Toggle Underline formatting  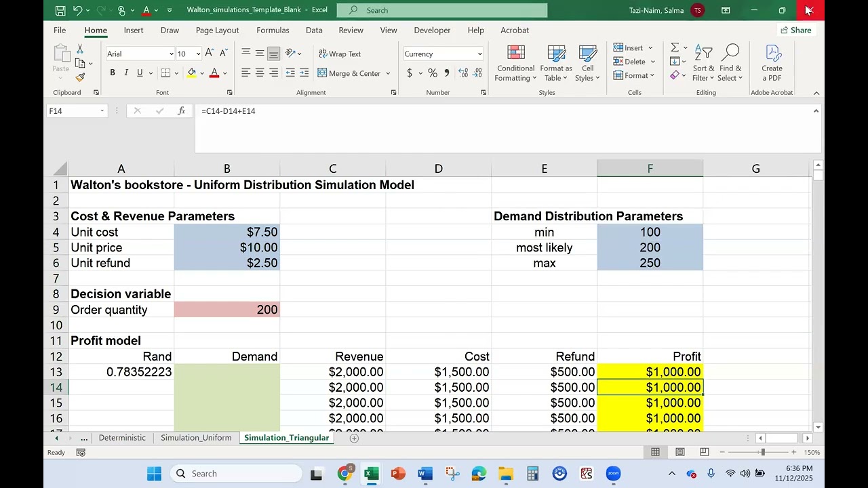tap(140, 73)
